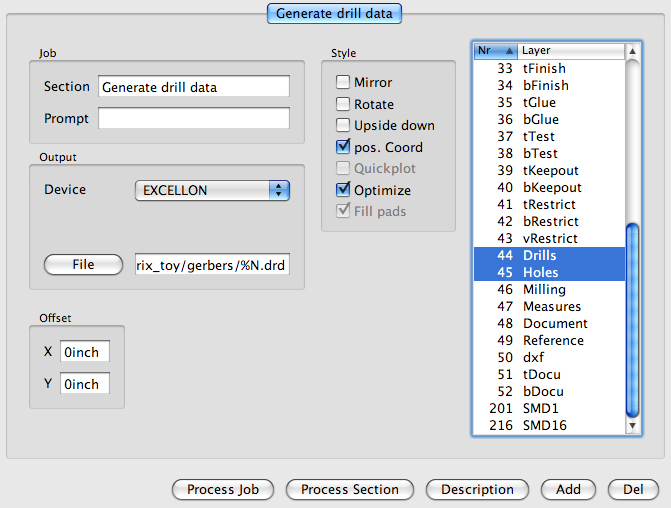This screenshot has height=508, width=671.
Task: Open the Description button
Action: [477, 490]
